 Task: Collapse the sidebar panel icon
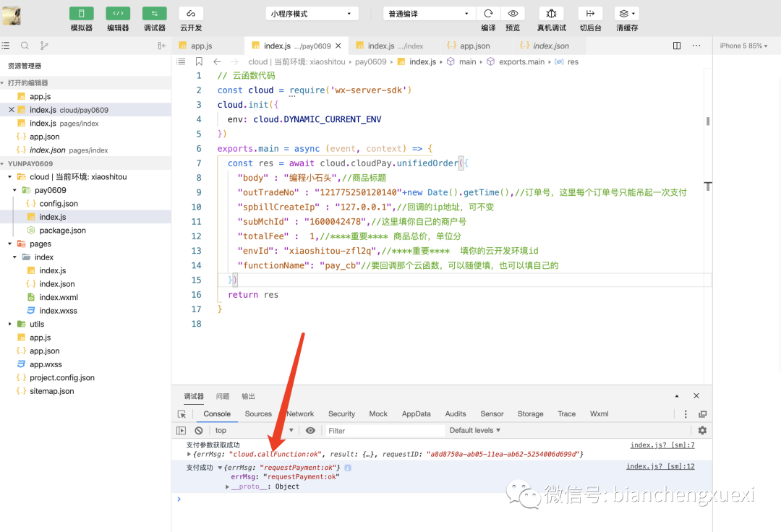(162, 46)
